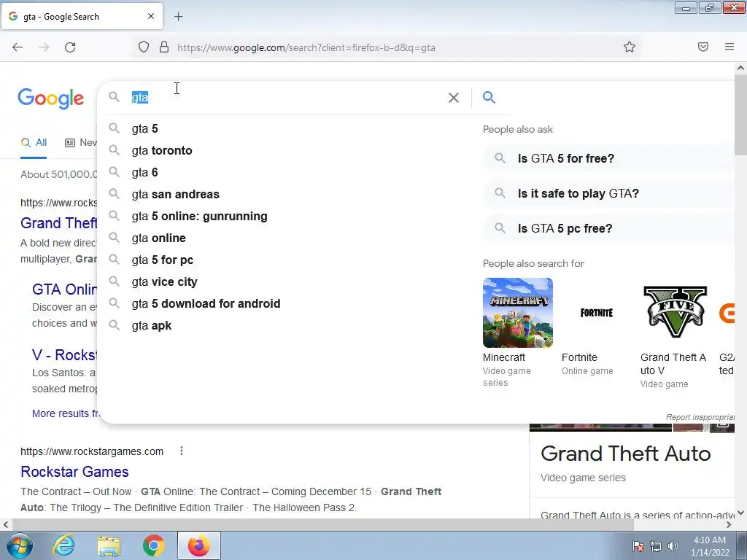
Task: Open File Explorer from the taskbar
Action: pyautogui.click(x=109, y=545)
